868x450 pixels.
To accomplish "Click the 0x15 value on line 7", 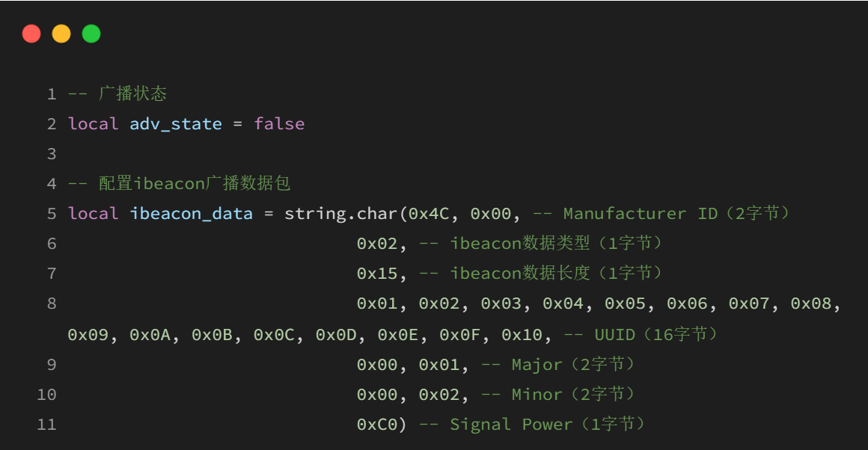I will (377, 274).
